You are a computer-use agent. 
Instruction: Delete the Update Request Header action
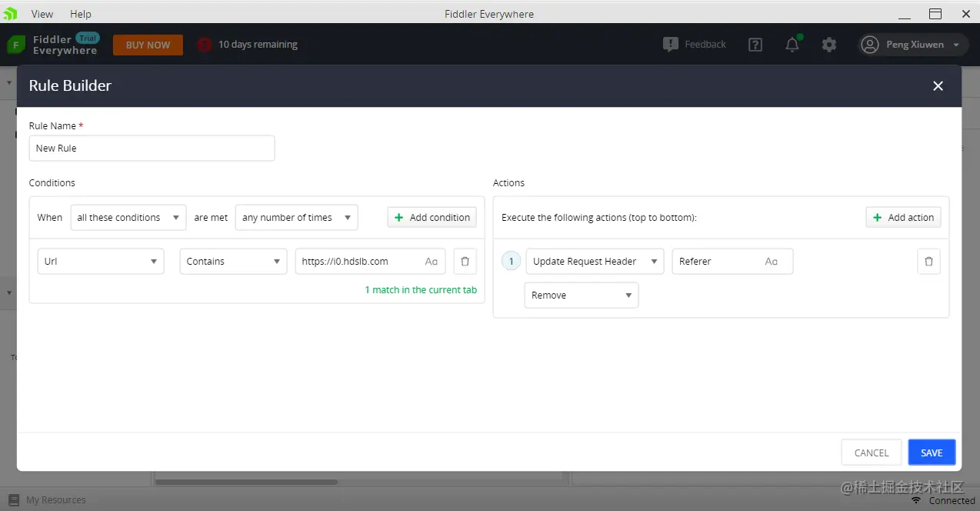(x=928, y=262)
